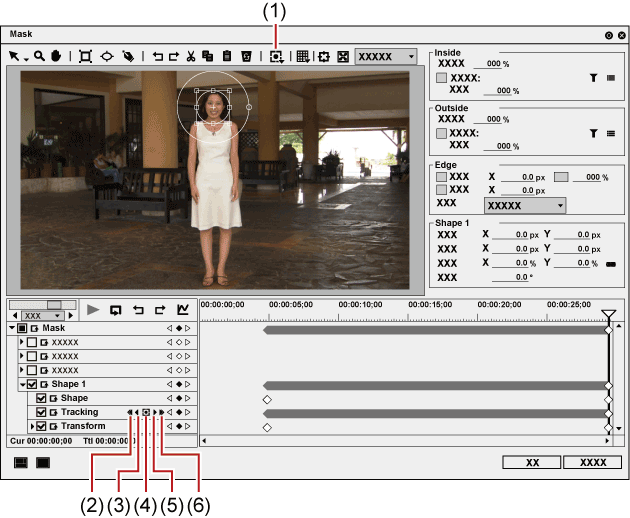Click the fit-to-window zoom icon

pos(343,57)
